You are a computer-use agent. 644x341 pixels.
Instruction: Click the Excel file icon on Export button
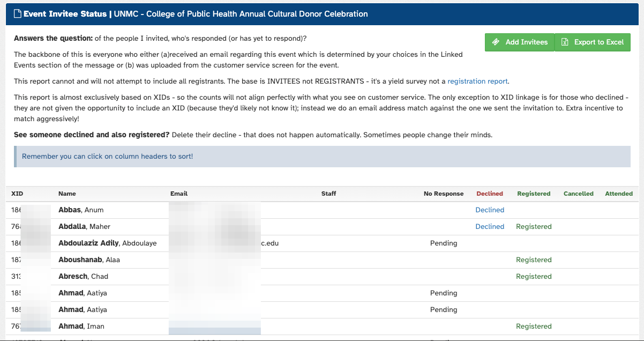tap(565, 42)
